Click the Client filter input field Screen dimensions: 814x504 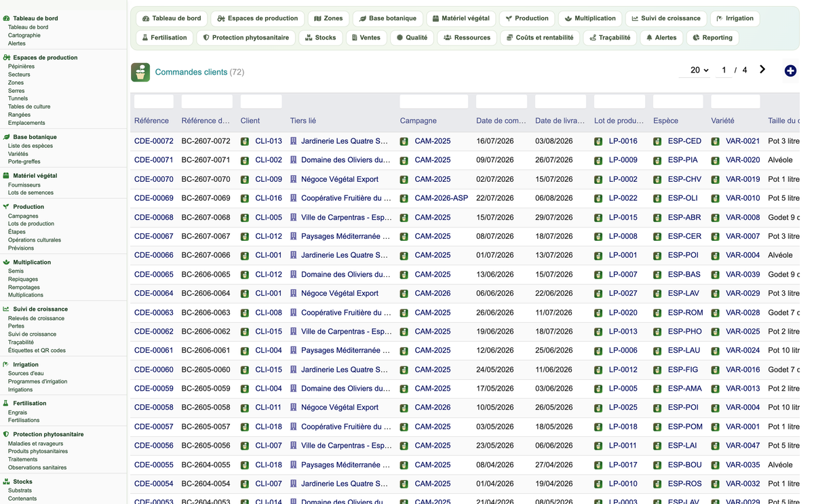[261, 102]
